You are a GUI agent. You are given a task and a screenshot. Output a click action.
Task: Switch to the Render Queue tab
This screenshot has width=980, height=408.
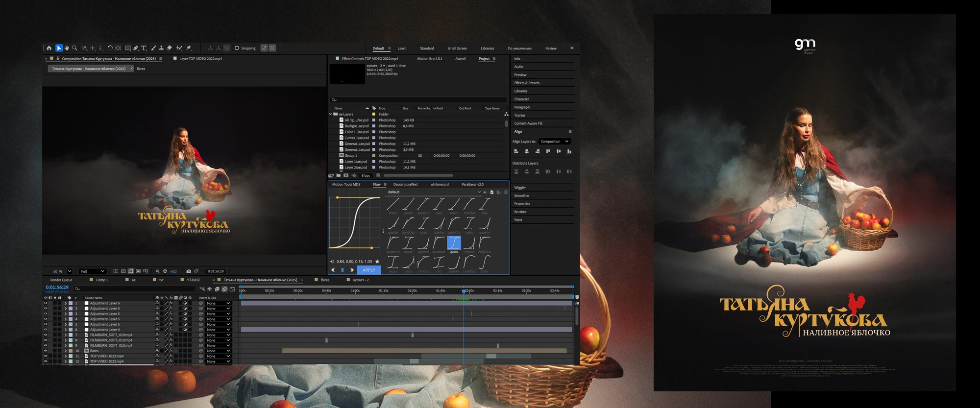tap(61, 280)
